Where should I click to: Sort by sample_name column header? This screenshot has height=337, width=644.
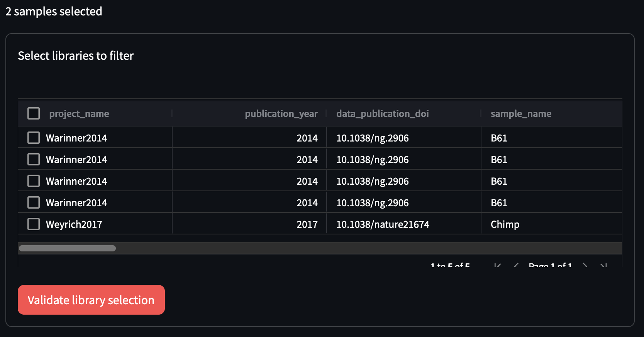point(521,114)
